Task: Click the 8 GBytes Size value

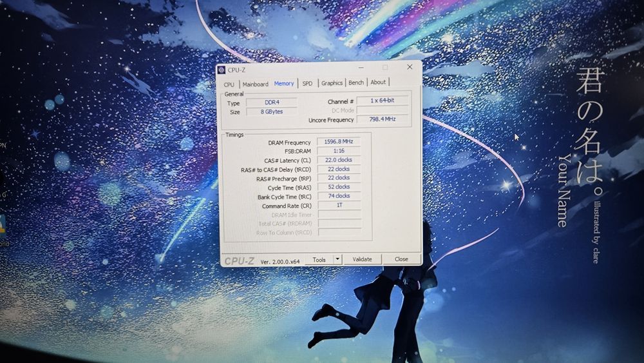Action: [x=272, y=112]
